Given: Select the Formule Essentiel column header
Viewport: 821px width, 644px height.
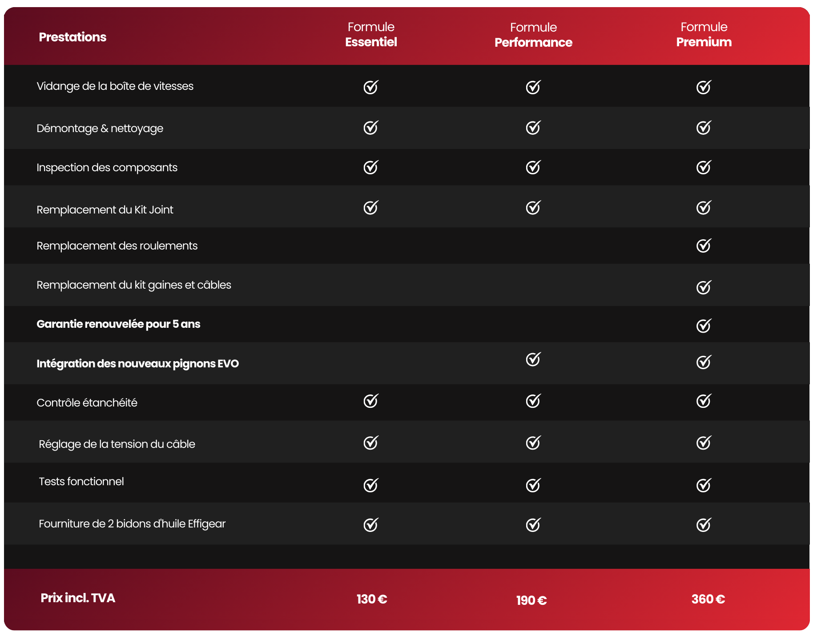Looking at the screenshot, I should [x=371, y=35].
